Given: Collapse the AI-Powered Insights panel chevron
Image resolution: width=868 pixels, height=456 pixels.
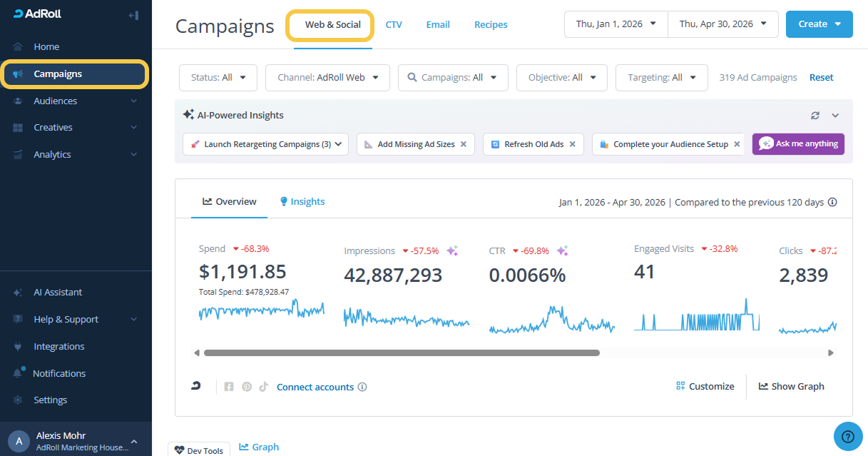Looking at the screenshot, I should 835,115.
